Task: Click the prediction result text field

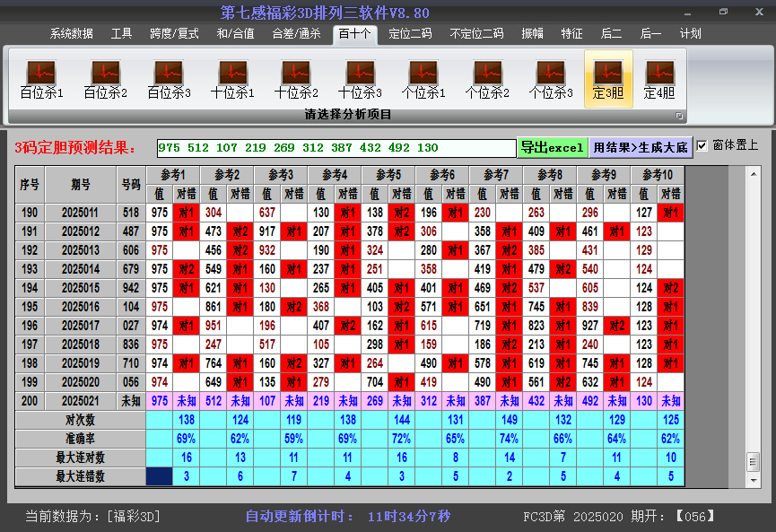Action: 336,148
